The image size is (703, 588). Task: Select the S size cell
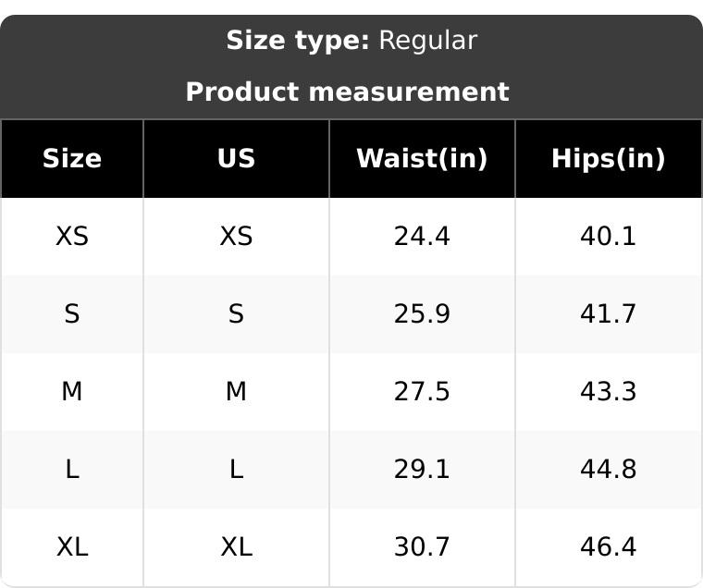(72, 314)
